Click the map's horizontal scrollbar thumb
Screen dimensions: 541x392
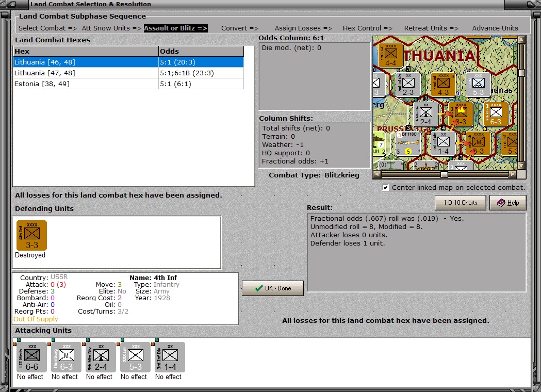coord(444,174)
